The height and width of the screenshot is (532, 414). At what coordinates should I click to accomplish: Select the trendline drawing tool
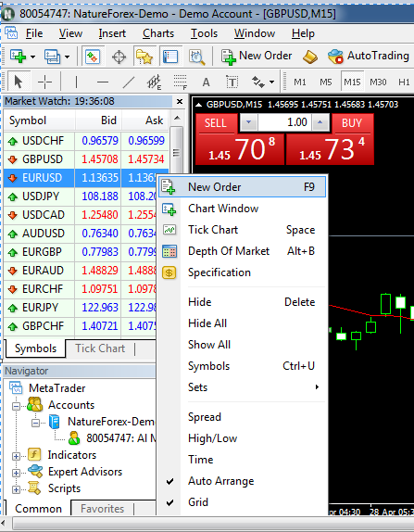pyautogui.click(x=128, y=82)
